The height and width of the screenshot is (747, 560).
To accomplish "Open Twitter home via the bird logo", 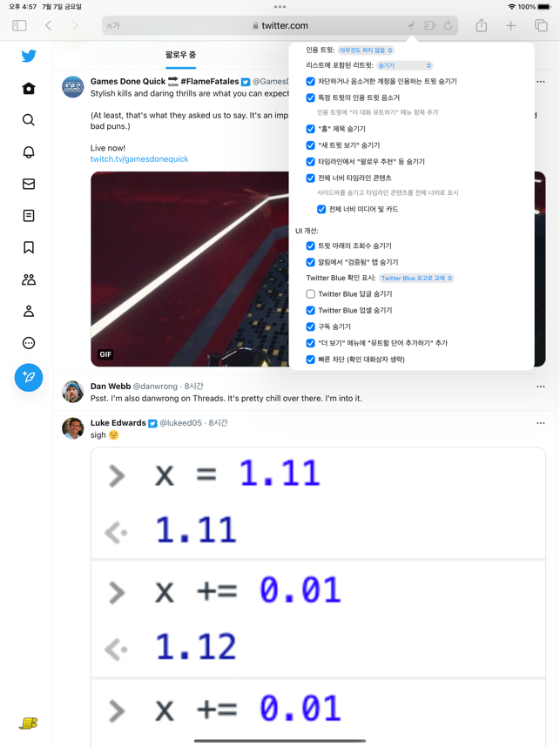I will tap(29, 56).
